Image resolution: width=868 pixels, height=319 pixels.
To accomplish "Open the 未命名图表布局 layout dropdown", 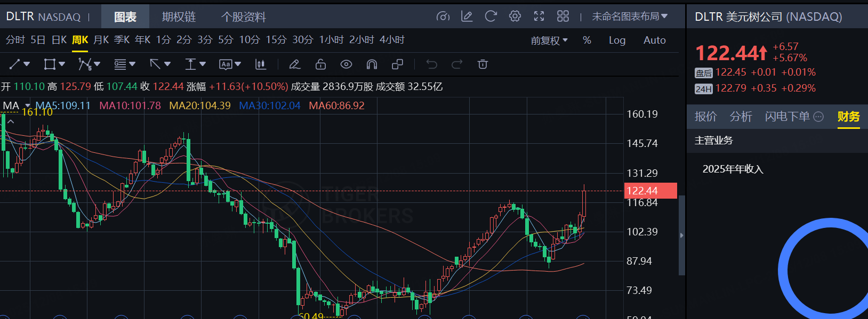I will point(630,17).
